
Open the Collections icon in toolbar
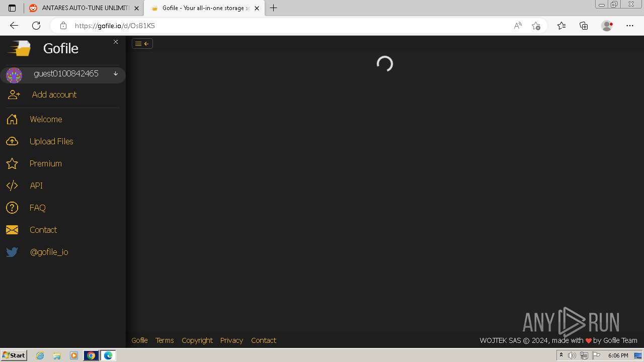[584, 26]
